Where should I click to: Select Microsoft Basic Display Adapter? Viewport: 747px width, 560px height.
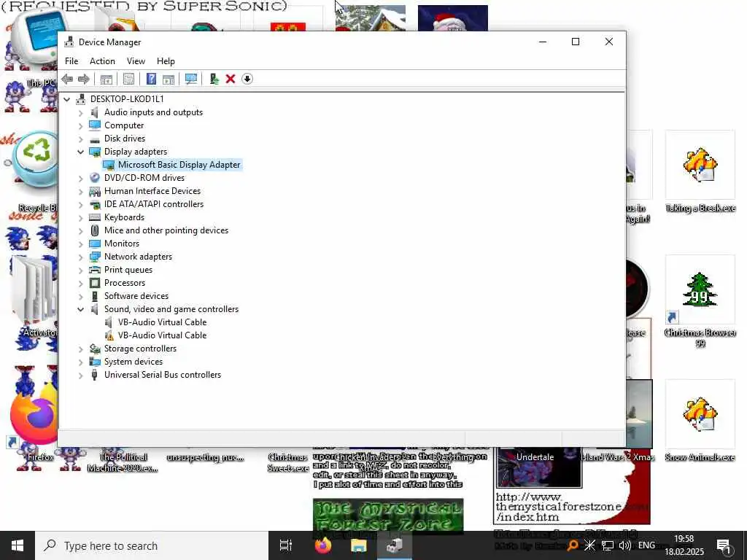pos(179,165)
